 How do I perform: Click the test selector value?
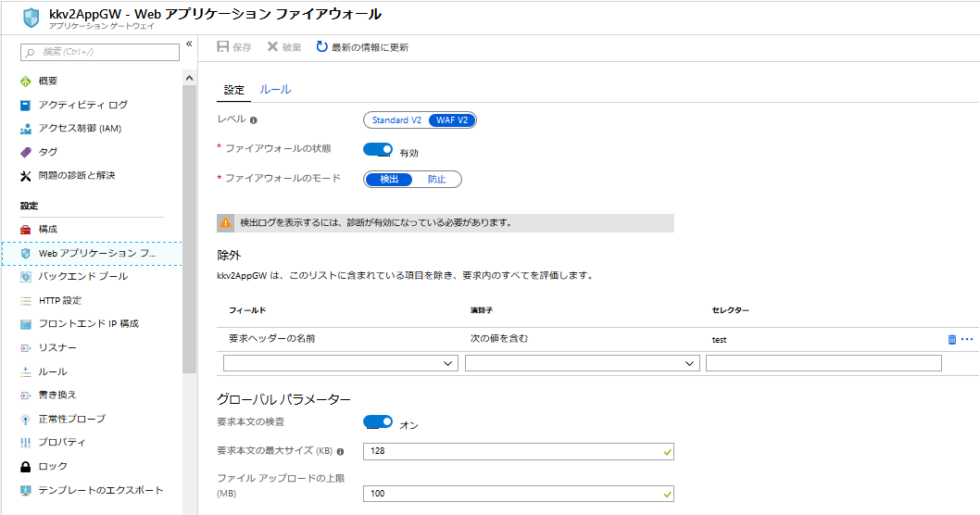click(720, 340)
